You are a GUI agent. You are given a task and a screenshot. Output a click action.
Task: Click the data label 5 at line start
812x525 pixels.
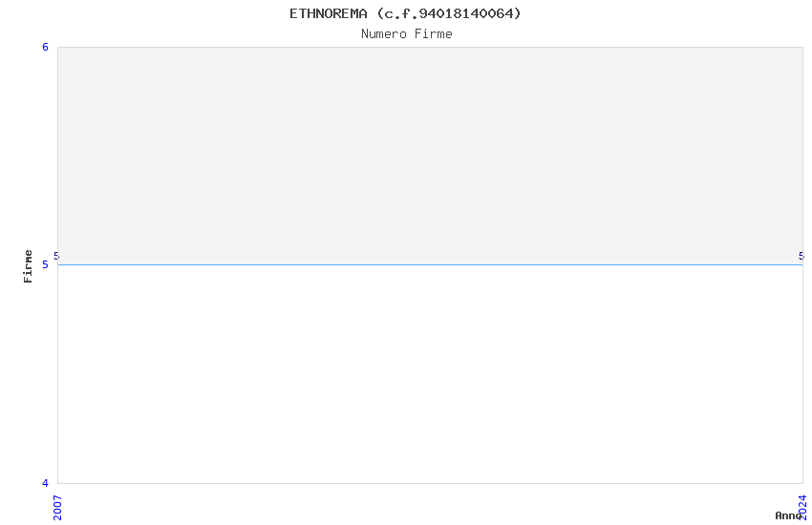click(x=56, y=256)
